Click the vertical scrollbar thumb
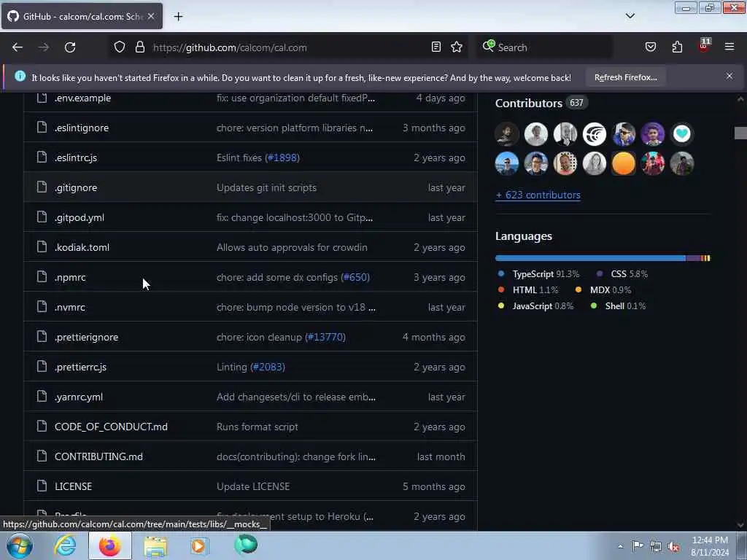The image size is (747, 560). [740, 133]
